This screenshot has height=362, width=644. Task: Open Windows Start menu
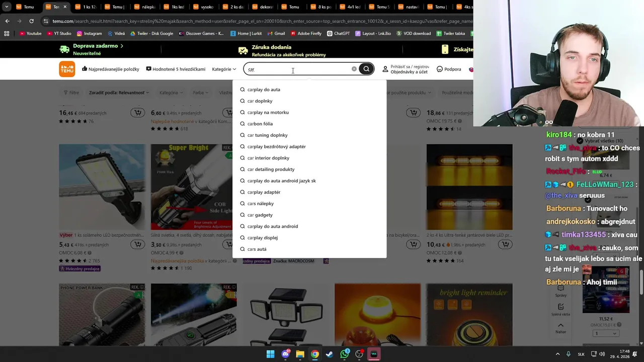coord(270,354)
